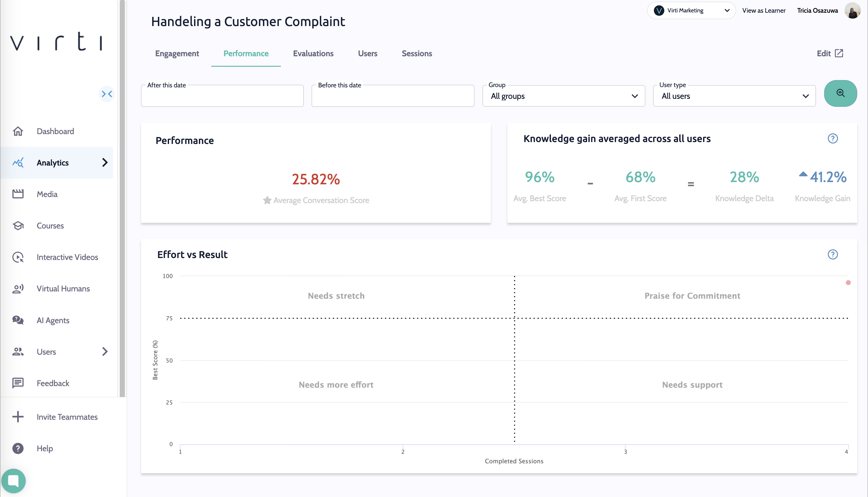Click the Edit external link button
This screenshot has width=868, height=497.
(830, 54)
